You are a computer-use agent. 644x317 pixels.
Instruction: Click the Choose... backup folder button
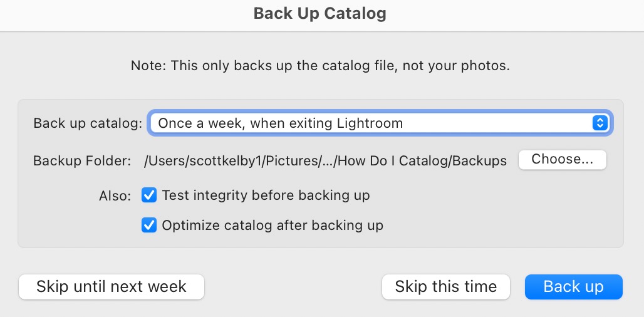[562, 160]
